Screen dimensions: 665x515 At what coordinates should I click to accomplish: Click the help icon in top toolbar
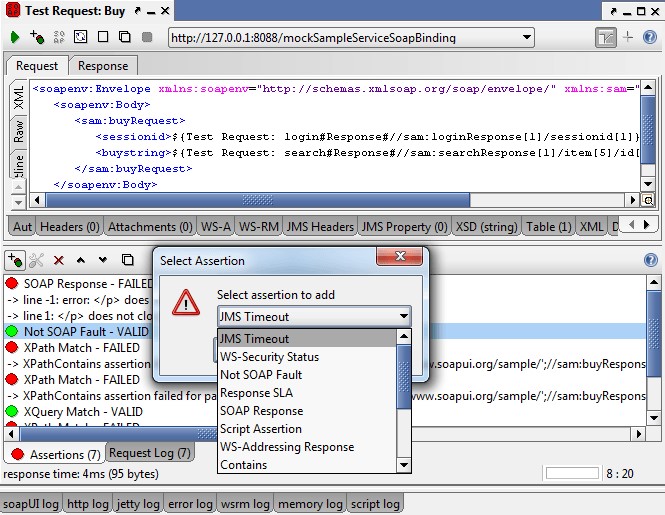point(651,38)
